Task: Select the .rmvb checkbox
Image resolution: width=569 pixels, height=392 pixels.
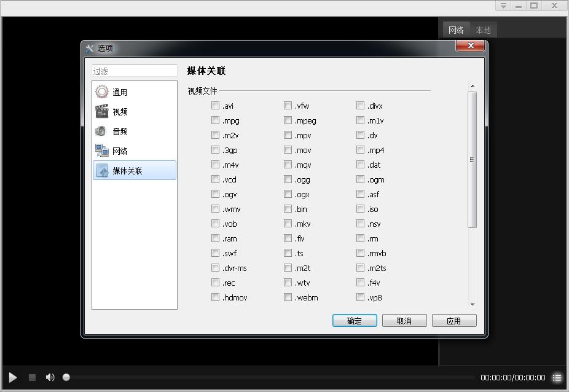Action: (360, 253)
